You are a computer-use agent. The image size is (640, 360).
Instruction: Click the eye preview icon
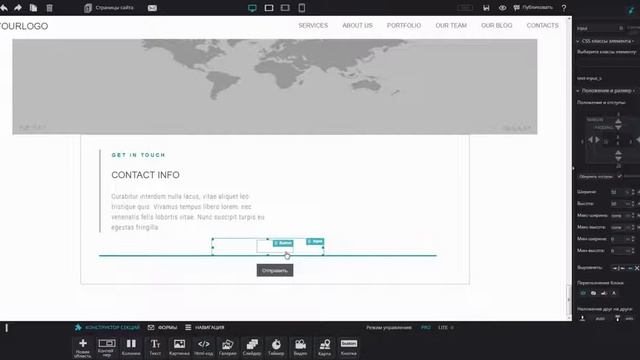502,8
